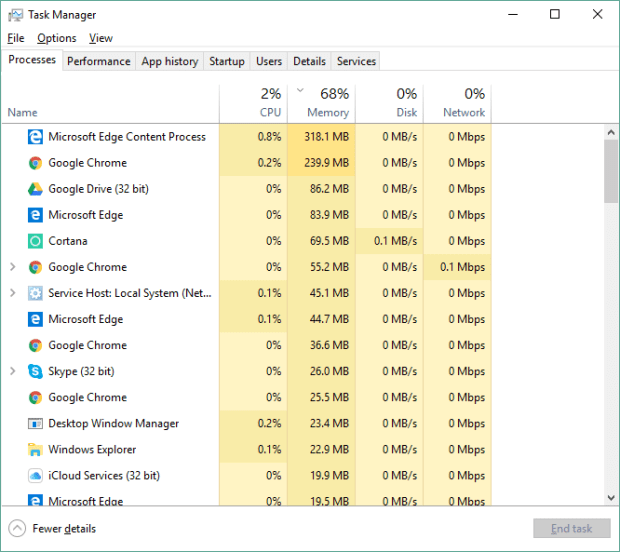The width and height of the screenshot is (620, 552).
Task: Expand the Service Host: Local System group
Action: (x=13, y=293)
